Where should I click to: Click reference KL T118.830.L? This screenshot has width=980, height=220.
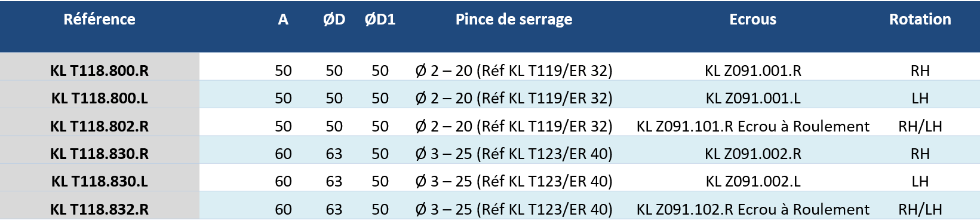pos(99,181)
